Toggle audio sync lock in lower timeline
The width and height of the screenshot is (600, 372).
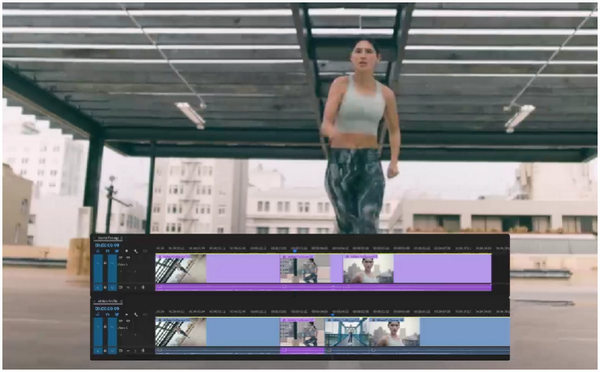121,351
